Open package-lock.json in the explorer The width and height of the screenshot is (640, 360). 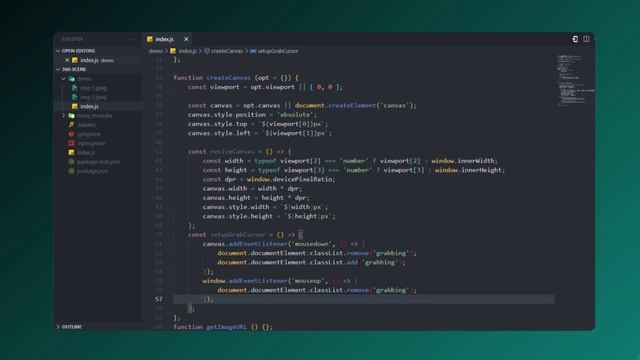[98, 162]
